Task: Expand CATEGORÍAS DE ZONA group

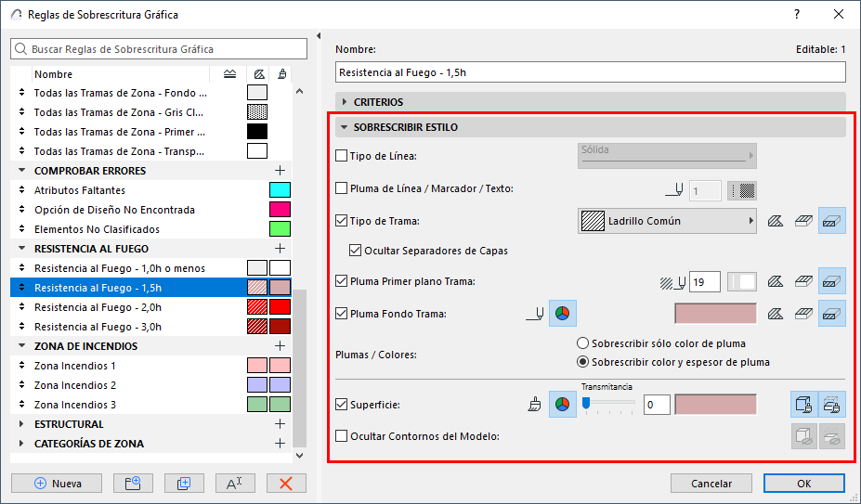Action: coord(22,444)
